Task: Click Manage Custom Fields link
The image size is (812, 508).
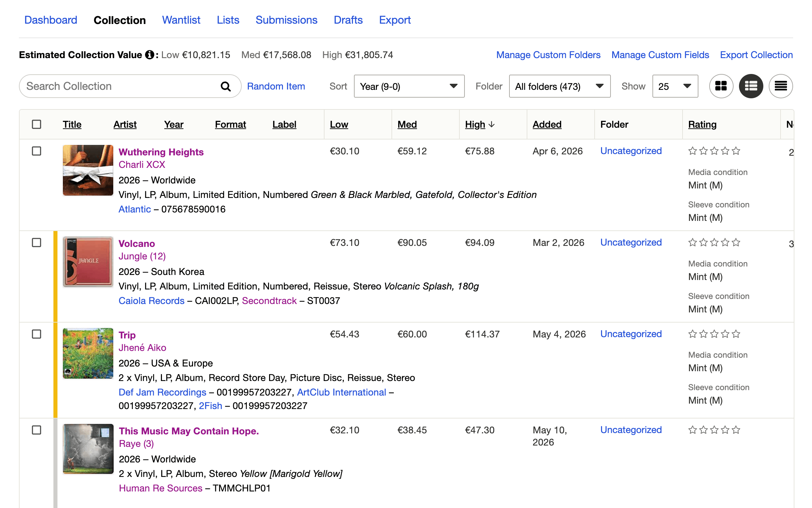Action: click(660, 55)
